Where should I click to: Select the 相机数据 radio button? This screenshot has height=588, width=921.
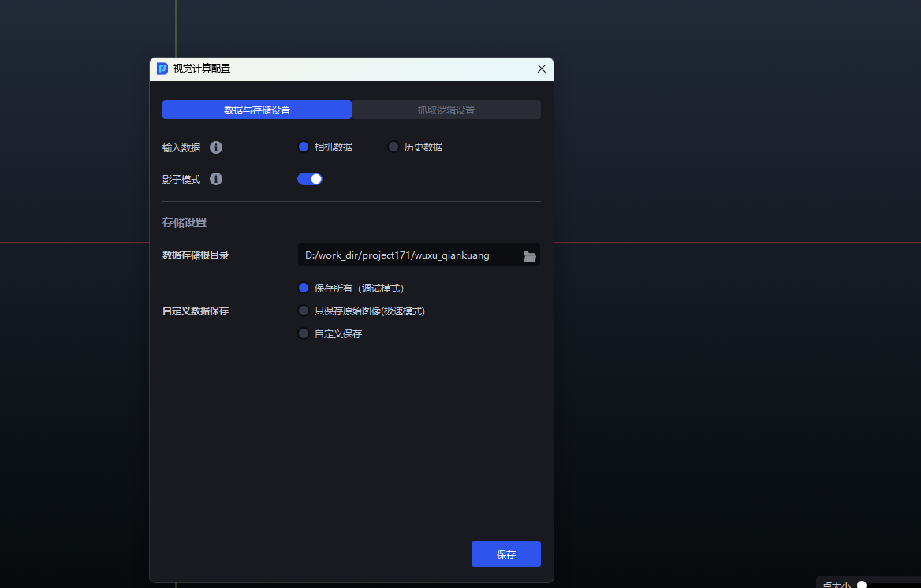(x=304, y=147)
